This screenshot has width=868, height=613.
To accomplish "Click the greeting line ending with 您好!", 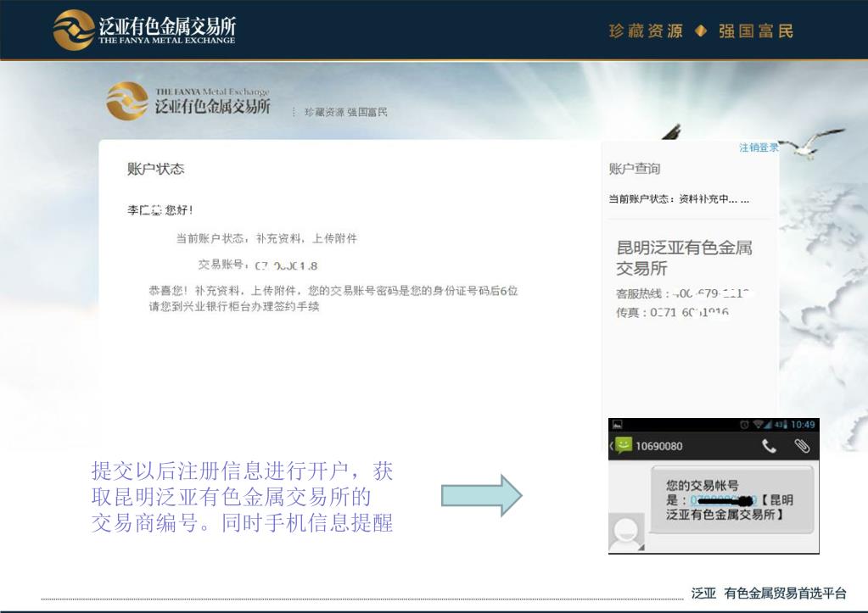I will pyautogui.click(x=160, y=210).
